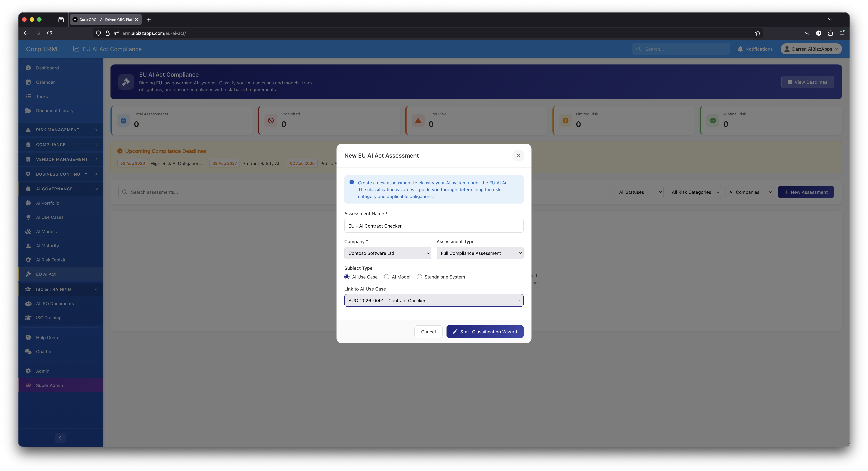Image resolution: width=868 pixels, height=471 pixels.
Task: Open the Dashboard from the sidebar
Action: (47, 68)
